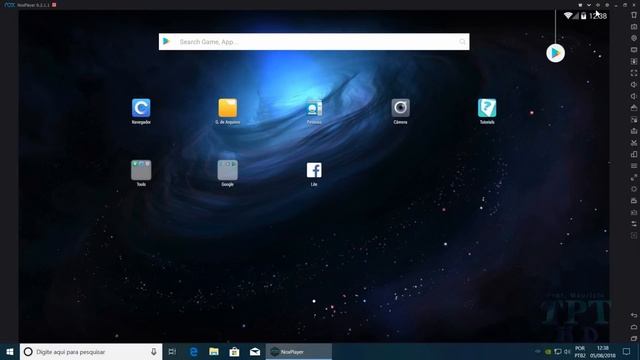Open the Google apps folder
This screenshot has width=640, height=360.
coord(227,170)
